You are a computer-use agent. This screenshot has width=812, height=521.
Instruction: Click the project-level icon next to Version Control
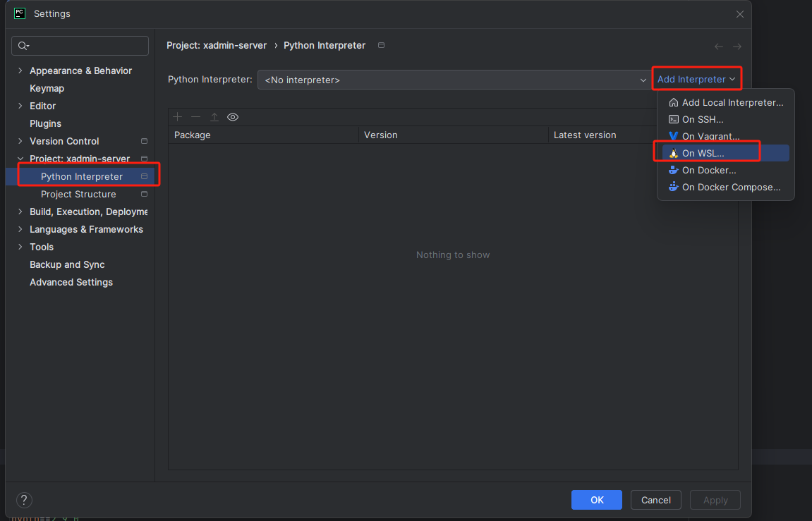145,141
